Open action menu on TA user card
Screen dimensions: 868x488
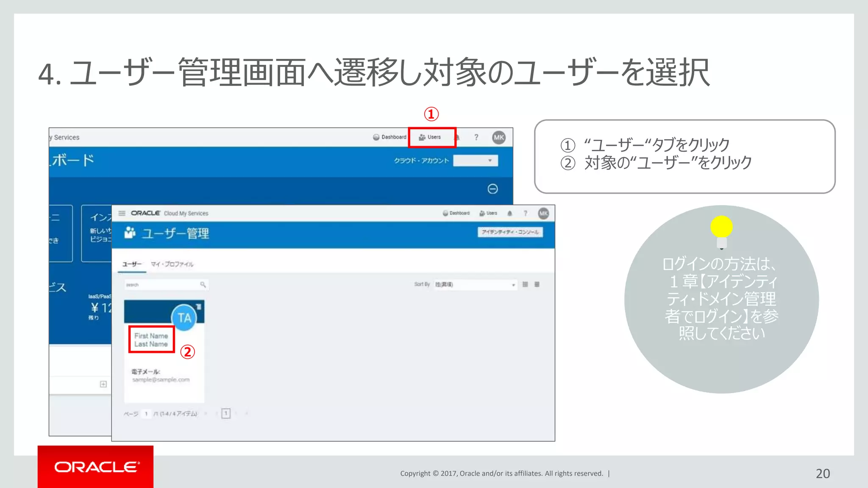point(198,306)
